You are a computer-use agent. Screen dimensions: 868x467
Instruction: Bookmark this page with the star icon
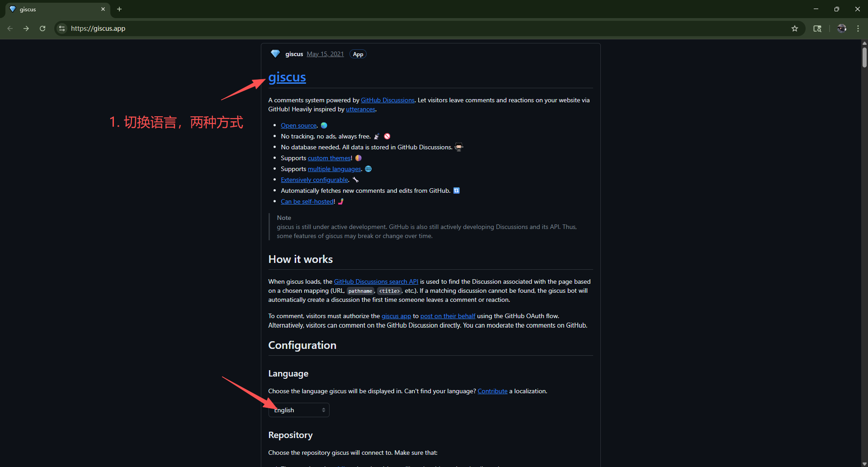[x=795, y=29]
